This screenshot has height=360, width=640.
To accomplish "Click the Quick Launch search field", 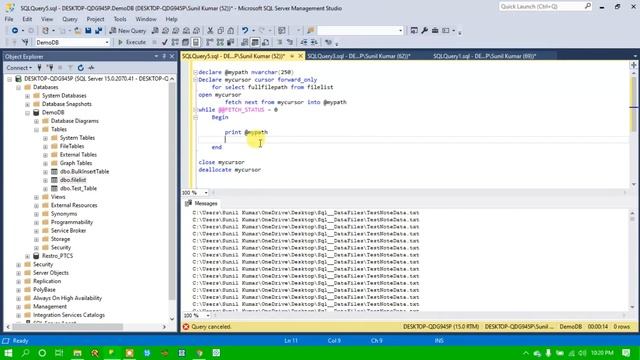I will [x=545, y=7].
